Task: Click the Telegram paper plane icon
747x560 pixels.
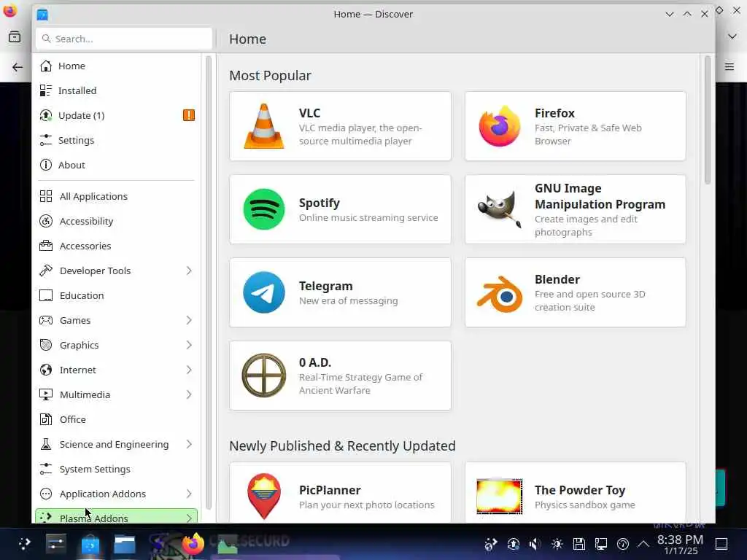Action: point(264,292)
